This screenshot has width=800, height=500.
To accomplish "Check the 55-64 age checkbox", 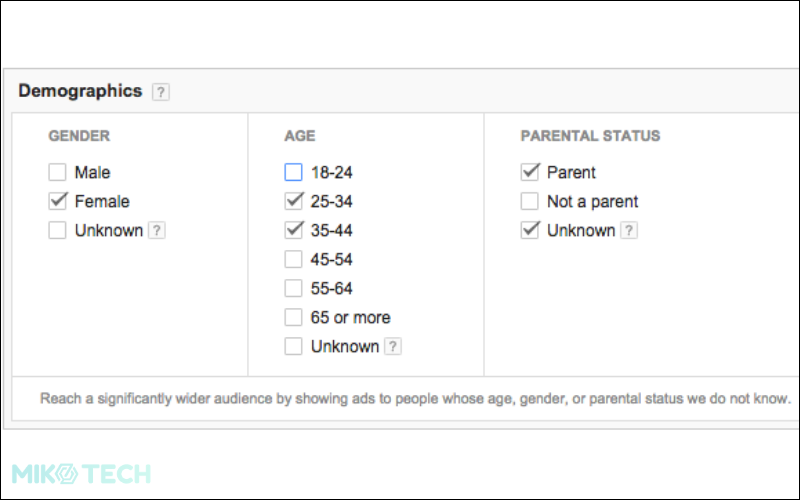I will coord(293,288).
